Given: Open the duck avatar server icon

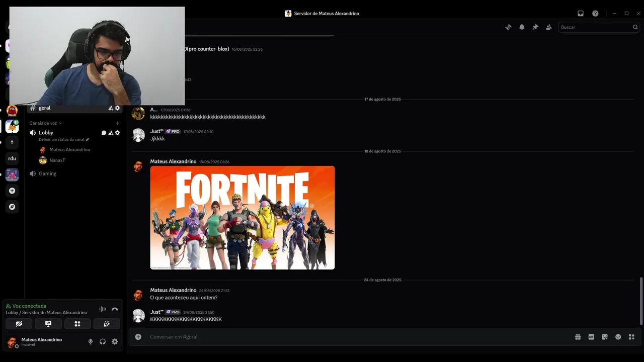Looking at the screenshot, I should click(x=12, y=126).
